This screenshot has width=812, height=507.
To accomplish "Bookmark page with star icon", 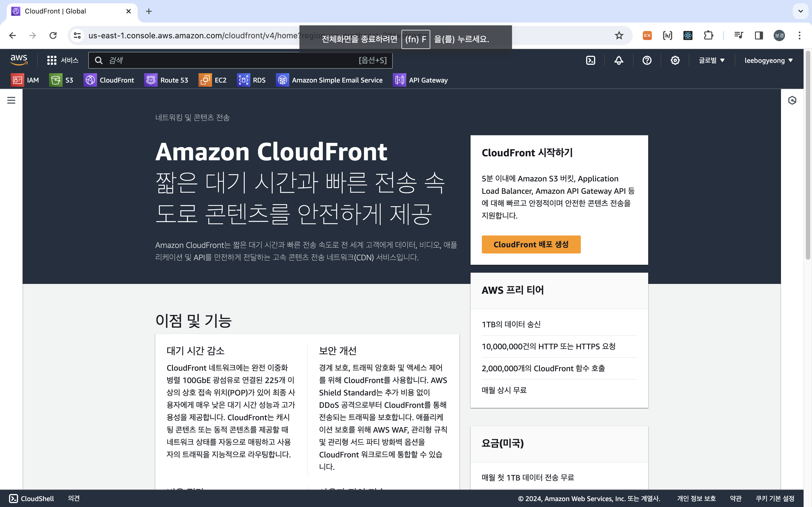I will coord(619,35).
